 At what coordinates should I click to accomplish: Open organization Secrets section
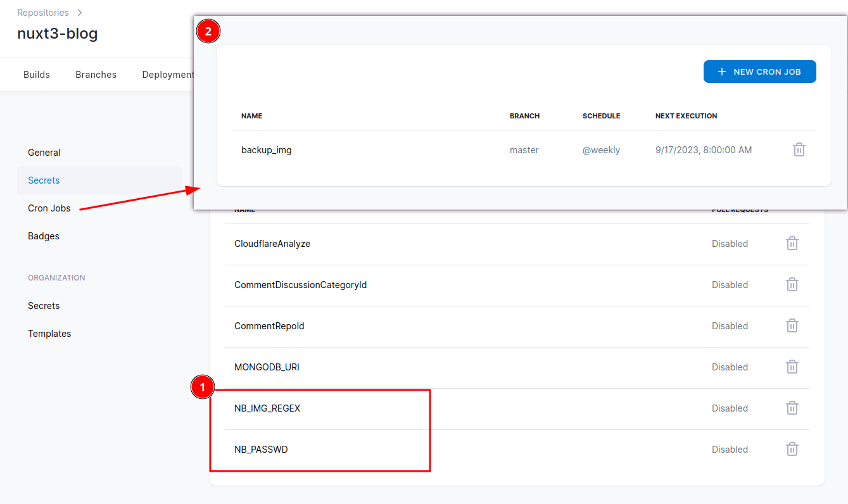(x=44, y=306)
